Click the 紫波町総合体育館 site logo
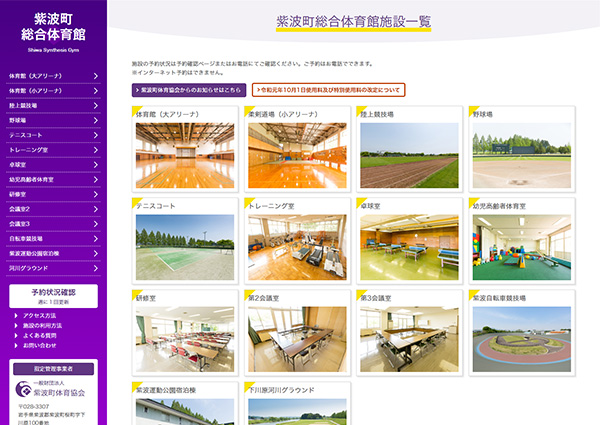This screenshot has width=600, height=425. [x=53, y=32]
